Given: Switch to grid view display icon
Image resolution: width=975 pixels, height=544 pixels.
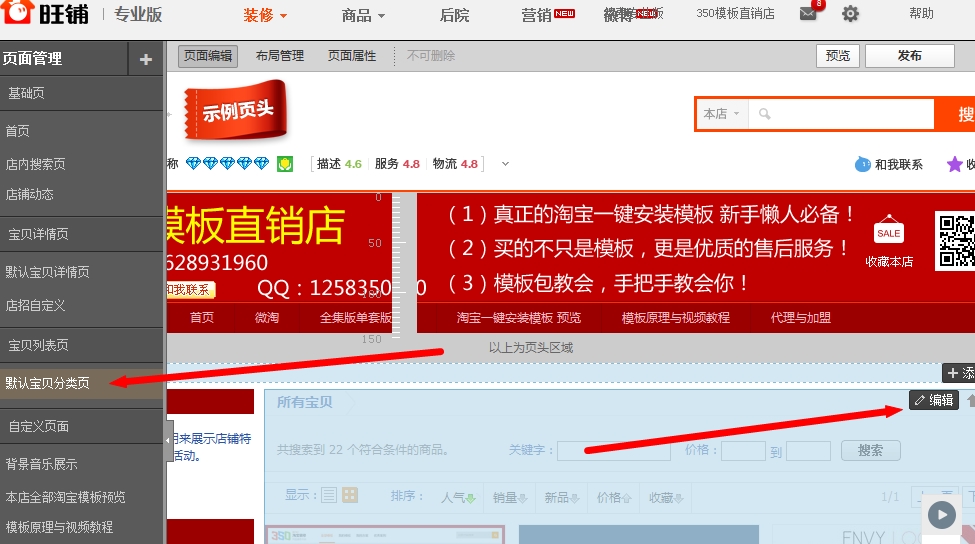Looking at the screenshot, I should pyautogui.click(x=350, y=496).
